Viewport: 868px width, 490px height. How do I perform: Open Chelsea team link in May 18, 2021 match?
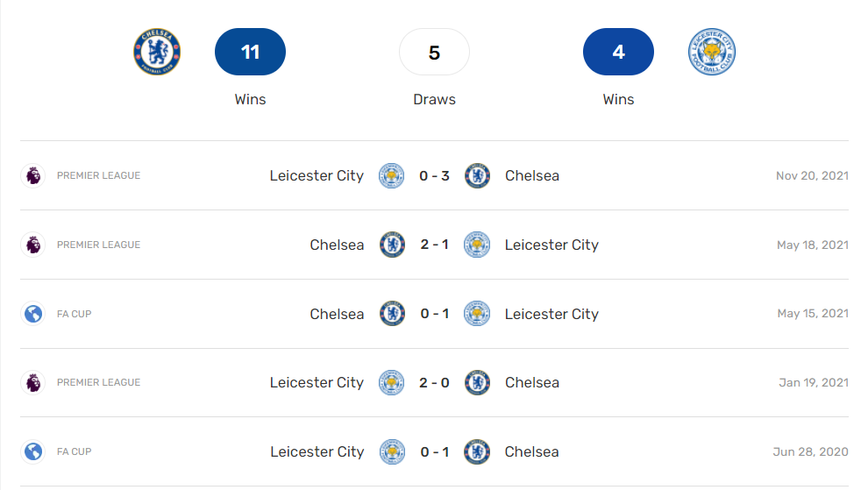pos(337,245)
